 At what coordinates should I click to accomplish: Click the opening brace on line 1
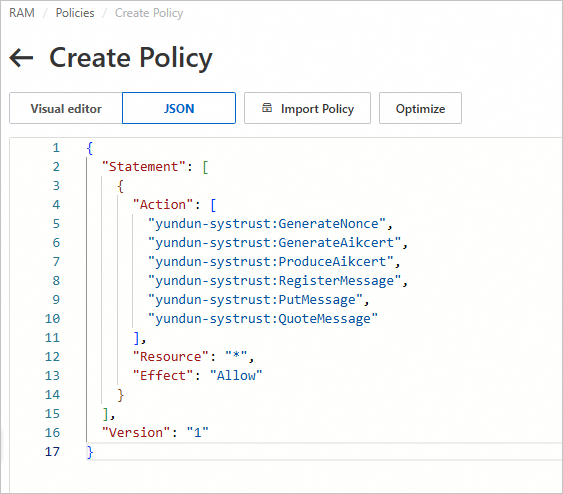(x=90, y=148)
